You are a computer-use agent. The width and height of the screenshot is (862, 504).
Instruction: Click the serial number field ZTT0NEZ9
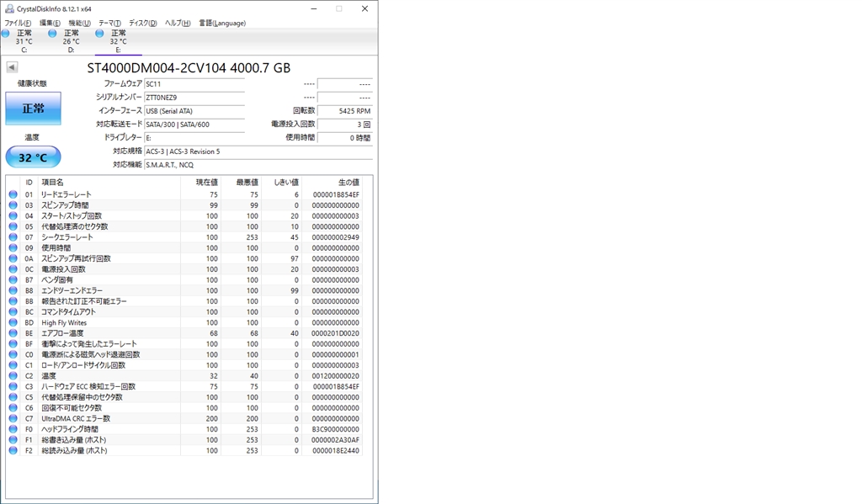pos(194,98)
